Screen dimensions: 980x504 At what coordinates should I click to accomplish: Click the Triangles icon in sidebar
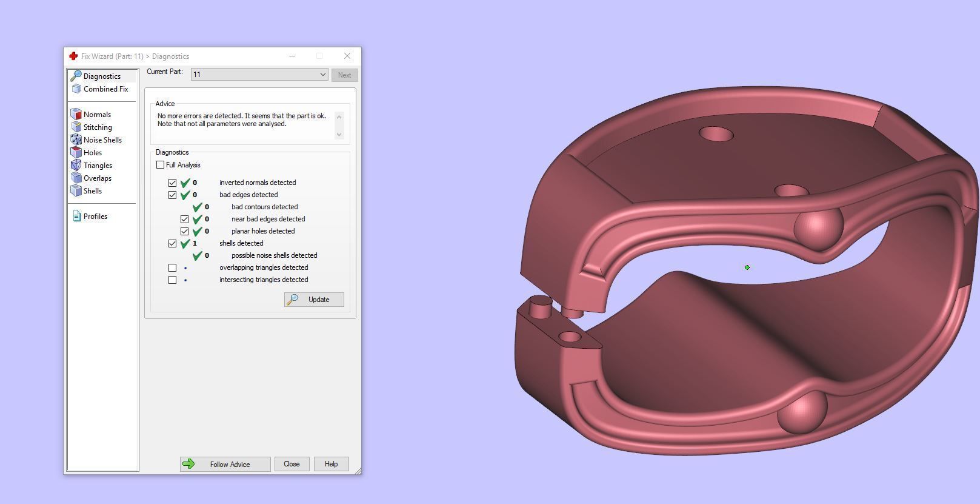click(76, 165)
